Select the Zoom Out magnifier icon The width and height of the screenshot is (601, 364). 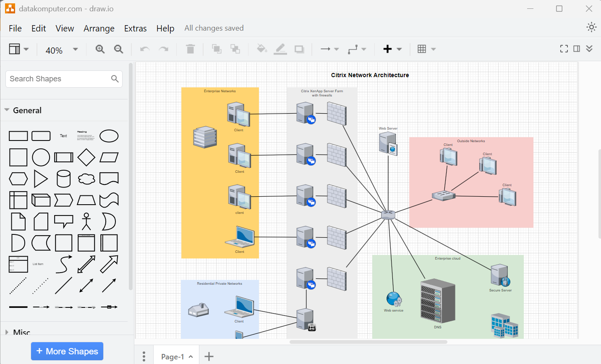tap(118, 49)
